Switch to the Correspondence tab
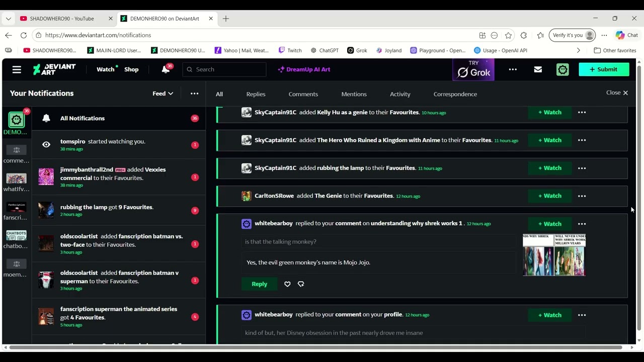Viewport: 644px width, 362px height. 455,94
